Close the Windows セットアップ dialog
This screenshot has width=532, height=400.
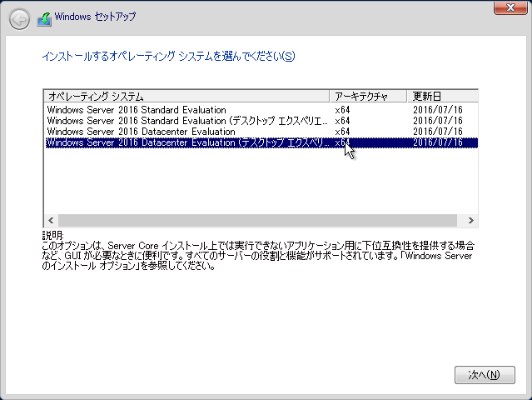tap(510, 7)
